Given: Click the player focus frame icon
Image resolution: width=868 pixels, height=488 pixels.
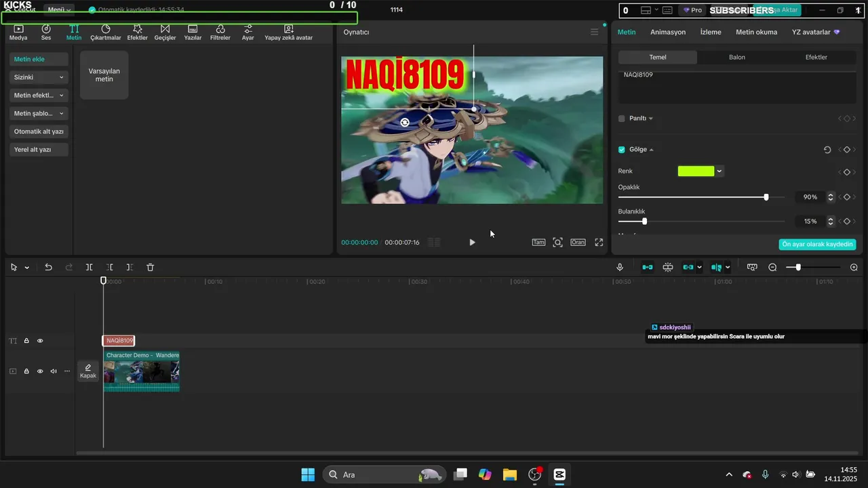Looking at the screenshot, I should tap(557, 242).
